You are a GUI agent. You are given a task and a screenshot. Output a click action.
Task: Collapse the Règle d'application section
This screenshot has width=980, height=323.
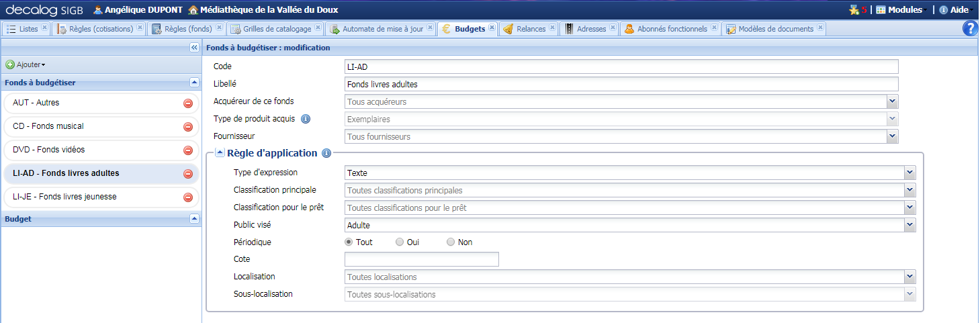coord(220,153)
